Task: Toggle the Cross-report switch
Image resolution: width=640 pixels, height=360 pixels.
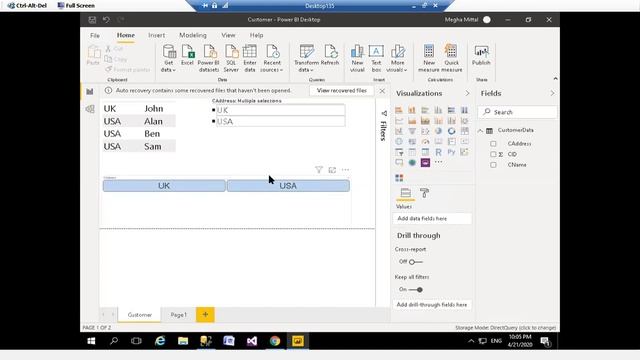Action: click(x=416, y=262)
